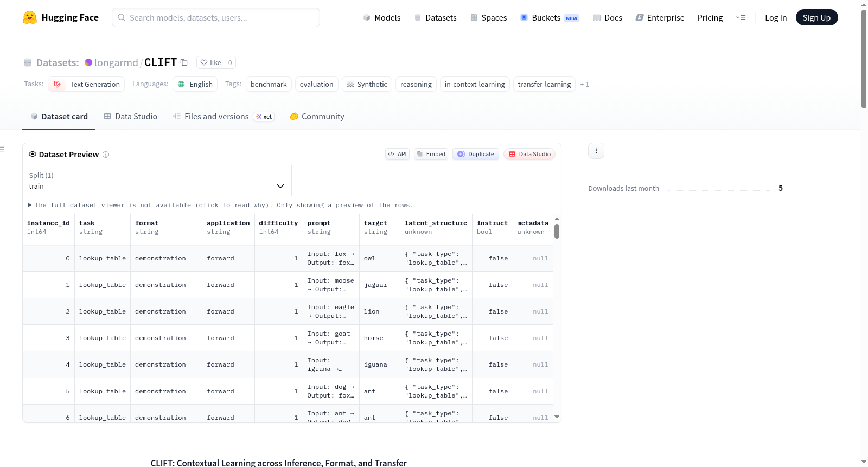
Task: Click the in-context-learning tag
Action: coord(475,84)
